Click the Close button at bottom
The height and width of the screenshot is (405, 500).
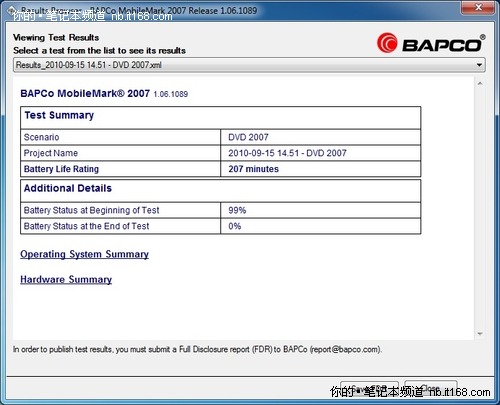tap(431, 389)
